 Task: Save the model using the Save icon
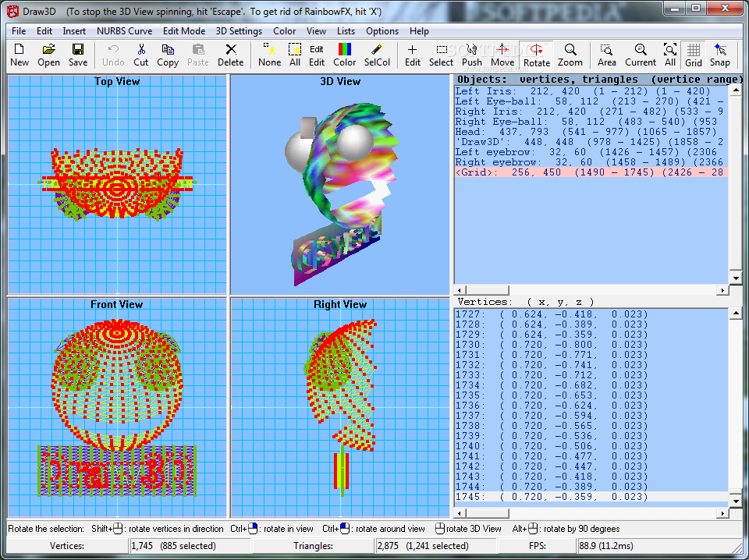(x=78, y=55)
